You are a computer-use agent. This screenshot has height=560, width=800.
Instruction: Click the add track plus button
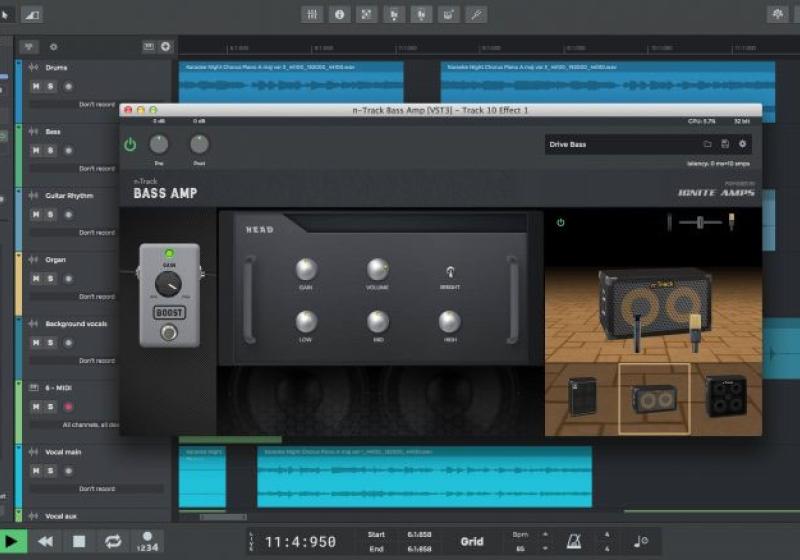tap(165, 46)
